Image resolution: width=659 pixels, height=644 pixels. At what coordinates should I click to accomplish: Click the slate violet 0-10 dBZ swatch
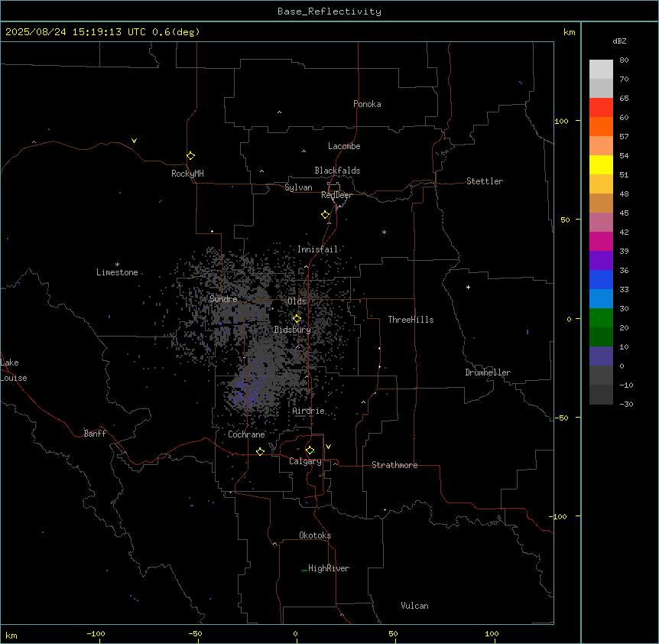coord(601,356)
